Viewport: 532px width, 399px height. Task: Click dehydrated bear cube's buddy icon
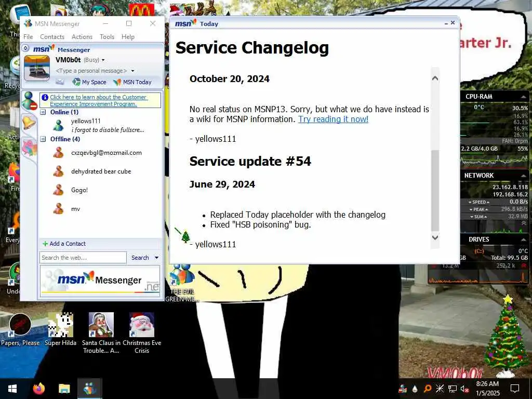58,171
